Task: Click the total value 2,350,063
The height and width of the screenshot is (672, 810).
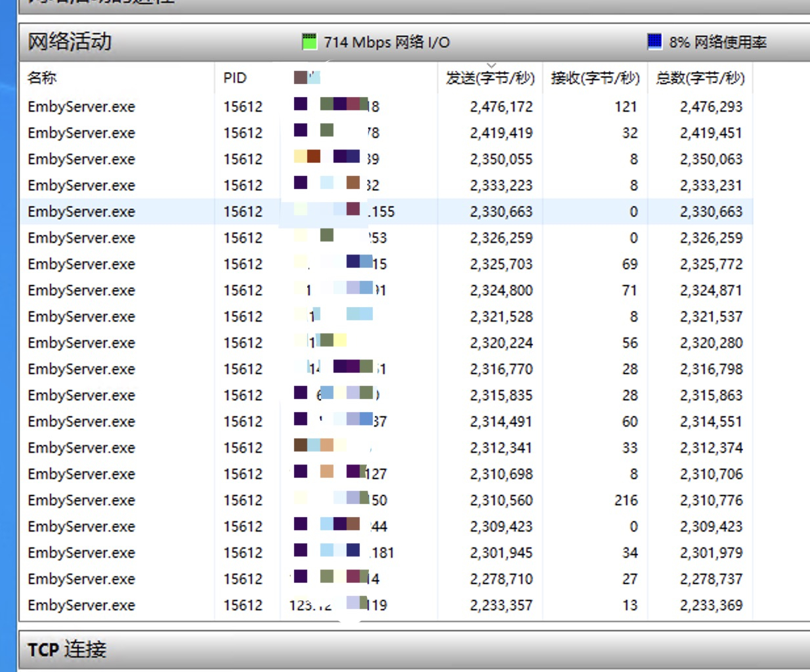Action: 712,159
